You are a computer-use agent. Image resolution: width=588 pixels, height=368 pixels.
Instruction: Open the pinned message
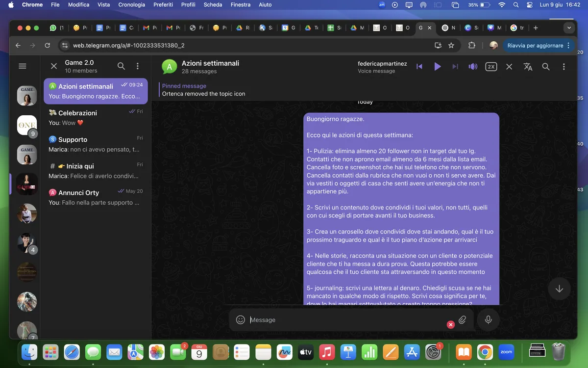point(204,90)
